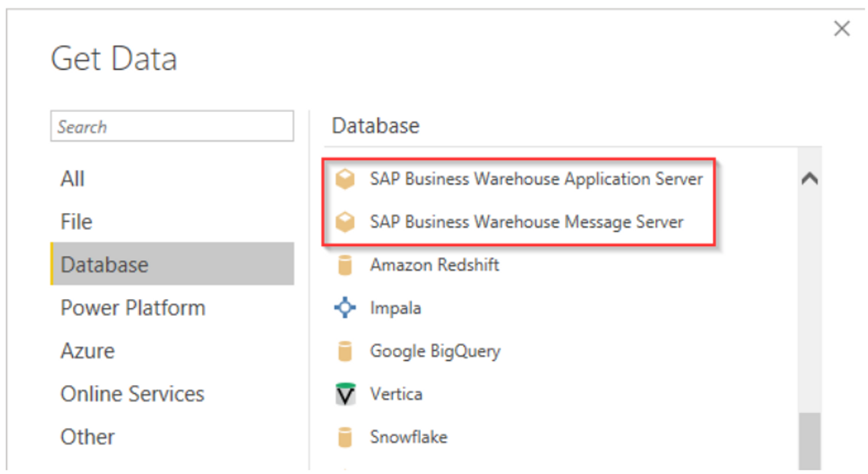The height and width of the screenshot is (474, 868).
Task: Choose the Impala data source
Action: [395, 309]
